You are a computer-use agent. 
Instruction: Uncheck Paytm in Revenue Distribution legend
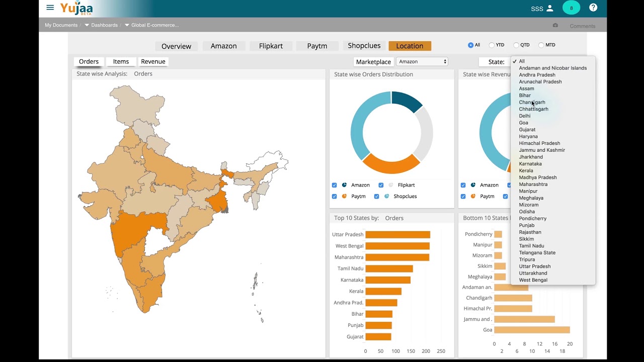(x=463, y=196)
